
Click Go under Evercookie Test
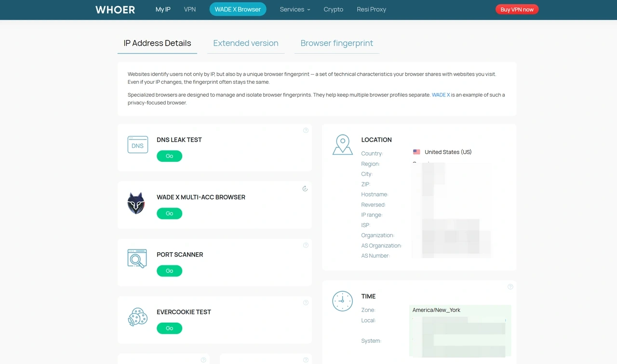170,328
